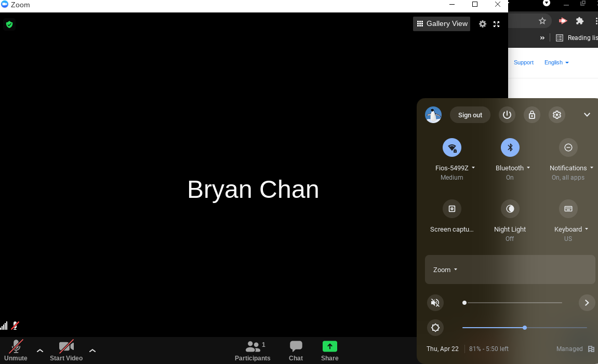Viewport: 598px width, 364px height.
Task: Expand the Zoom media controls dropdown
Action: coord(445,270)
